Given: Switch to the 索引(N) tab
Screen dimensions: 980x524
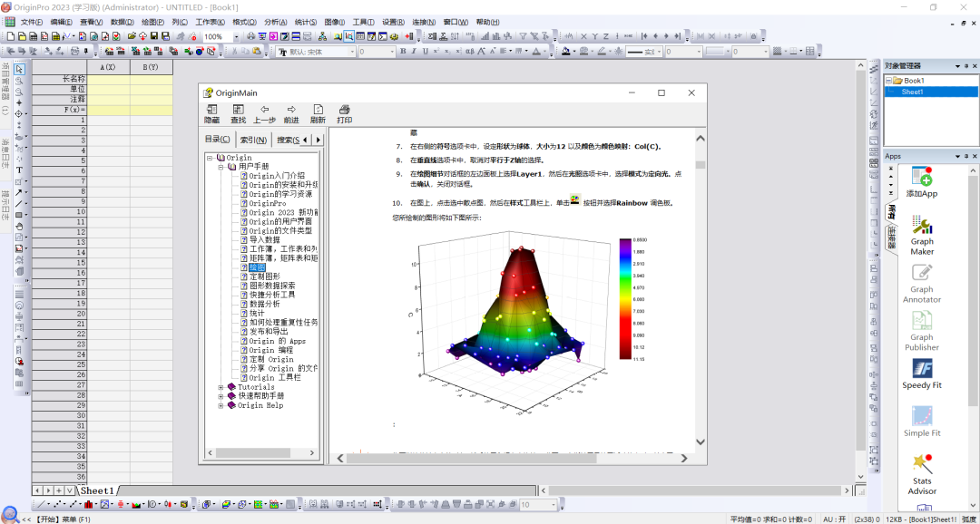Looking at the screenshot, I should (x=253, y=140).
